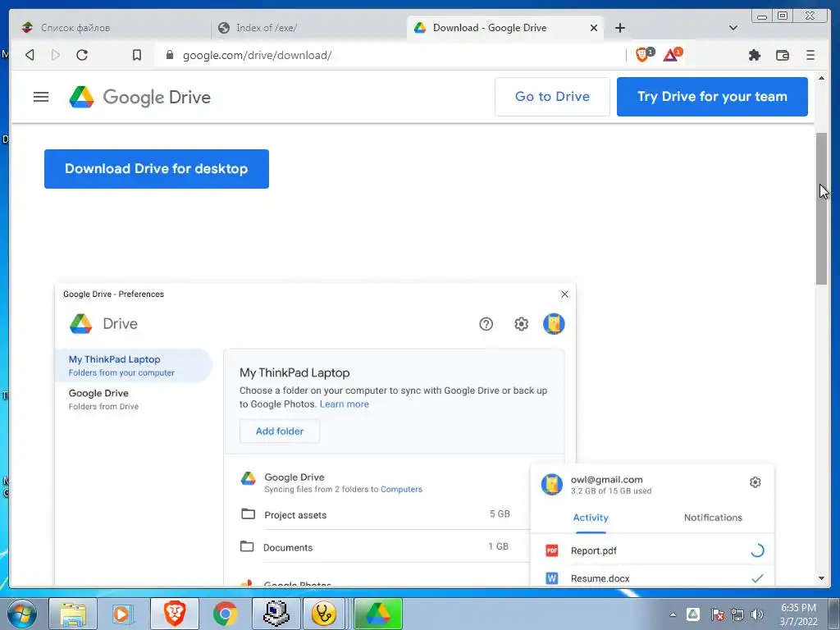Open the settings gear in Drive Preferences
Screen dimensions: 840x630
point(521,324)
